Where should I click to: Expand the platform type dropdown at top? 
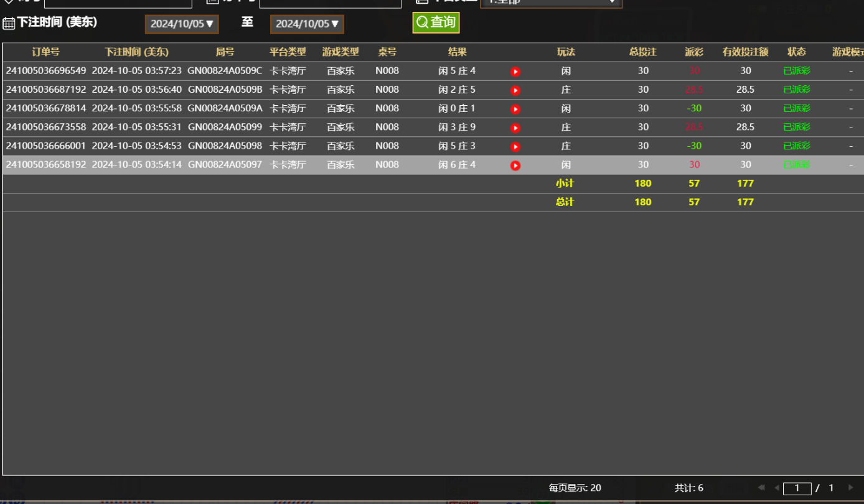pyautogui.click(x=551, y=2)
